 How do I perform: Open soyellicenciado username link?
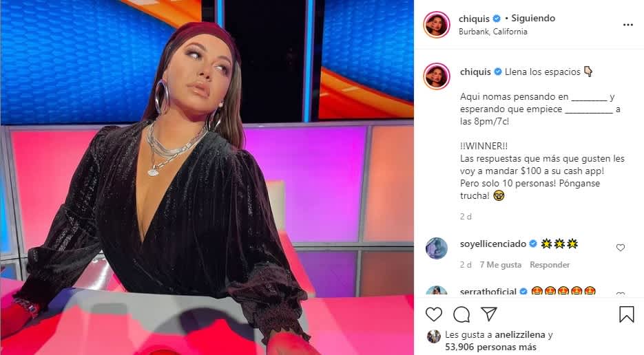(x=493, y=244)
